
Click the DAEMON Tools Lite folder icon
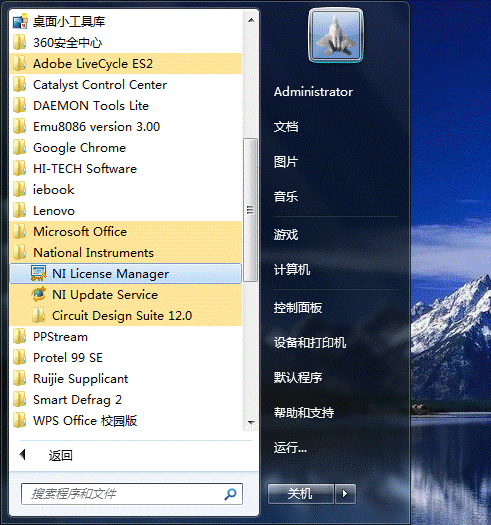click(20, 105)
